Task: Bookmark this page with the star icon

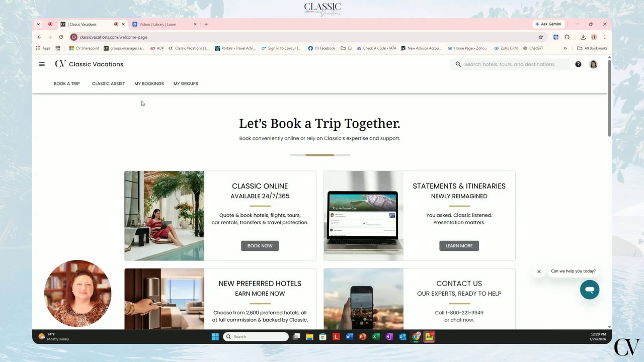Action: pos(541,37)
